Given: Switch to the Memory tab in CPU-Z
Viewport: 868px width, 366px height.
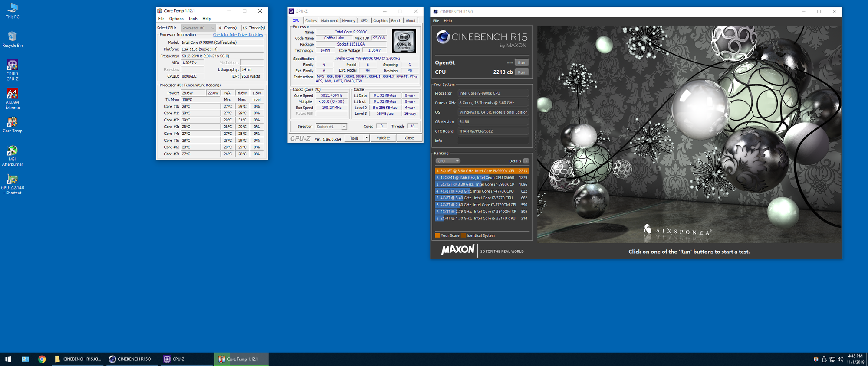Looking at the screenshot, I should tap(349, 21).
